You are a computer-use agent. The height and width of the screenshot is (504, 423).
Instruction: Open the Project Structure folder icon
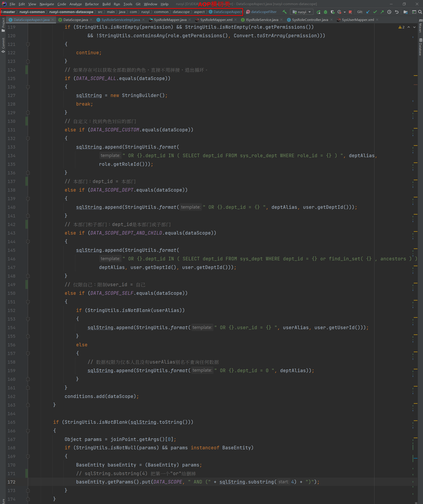pos(406,12)
